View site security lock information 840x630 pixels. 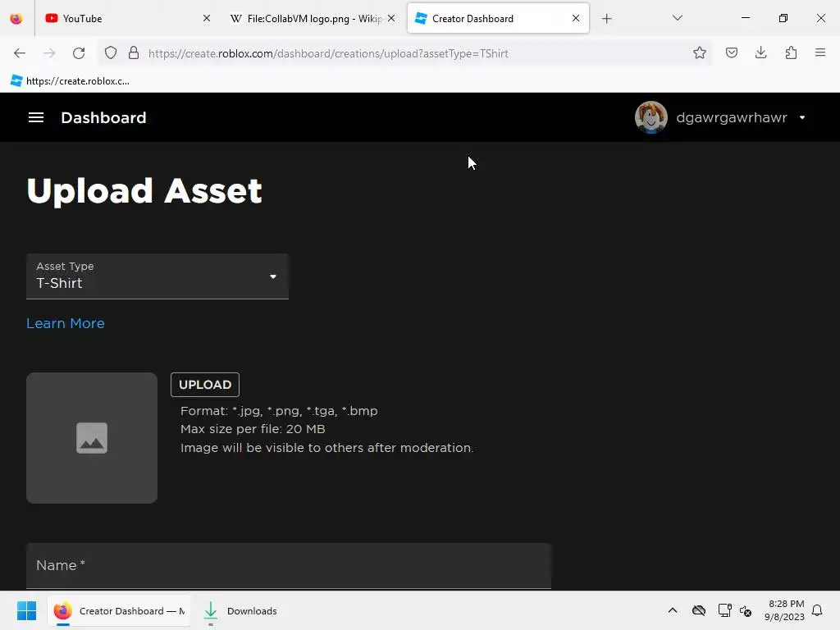pyautogui.click(x=134, y=53)
